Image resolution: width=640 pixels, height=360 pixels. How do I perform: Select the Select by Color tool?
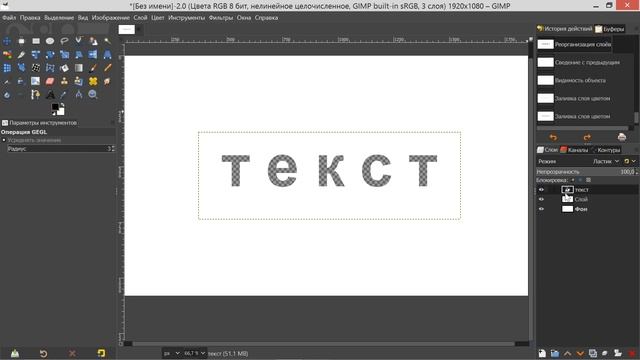click(7, 54)
